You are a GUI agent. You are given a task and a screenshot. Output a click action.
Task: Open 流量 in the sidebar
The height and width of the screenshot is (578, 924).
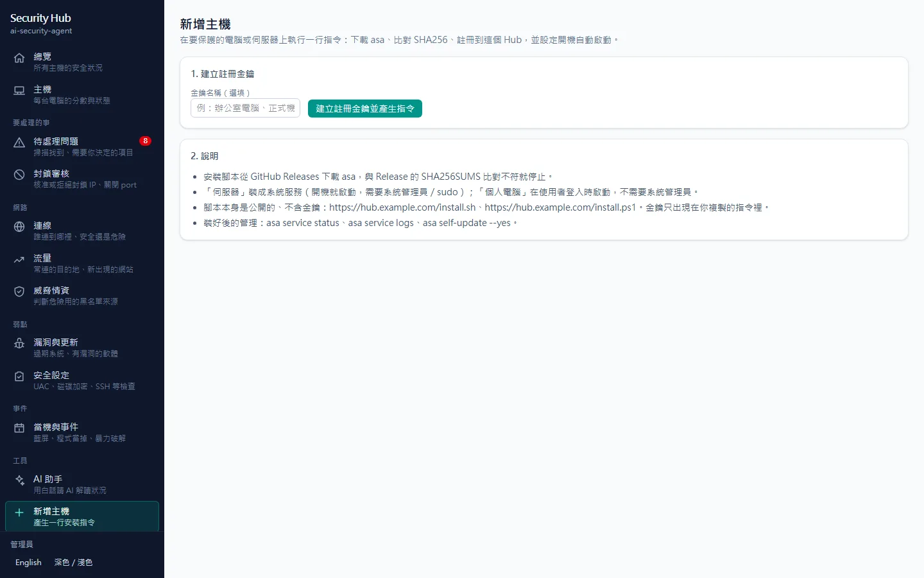tap(82, 263)
